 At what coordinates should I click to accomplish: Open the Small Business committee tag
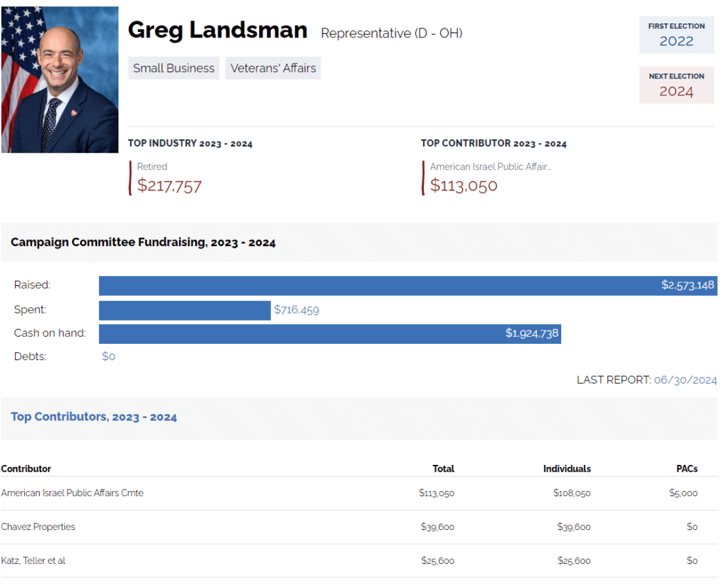173,68
